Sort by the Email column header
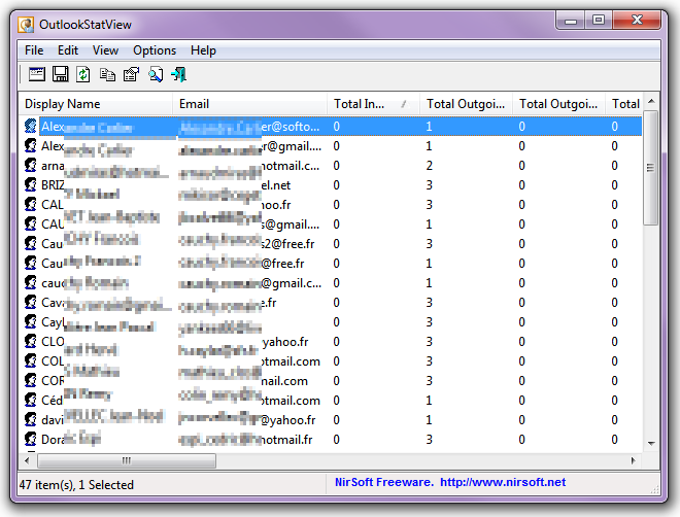The width and height of the screenshot is (680, 517). tap(249, 104)
